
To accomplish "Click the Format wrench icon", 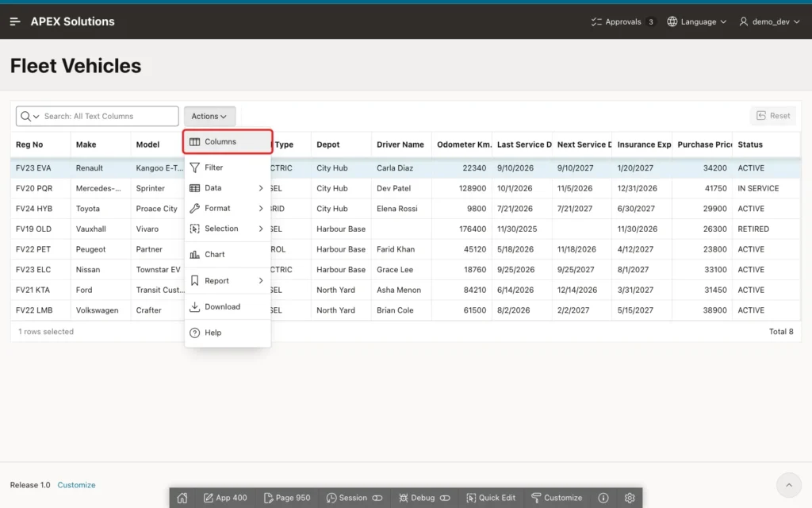I will pos(195,208).
